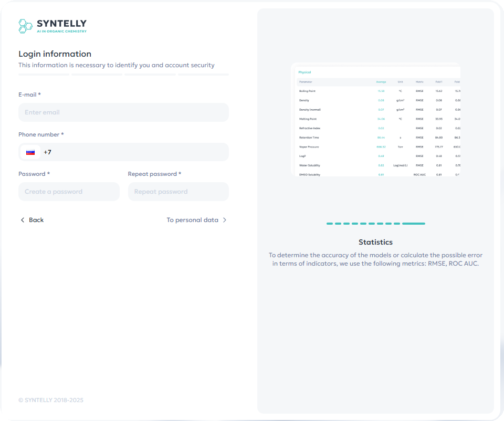Click the statistics table preview thumbnail
Screen dimensions: 504x421
[x=376, y=121]
